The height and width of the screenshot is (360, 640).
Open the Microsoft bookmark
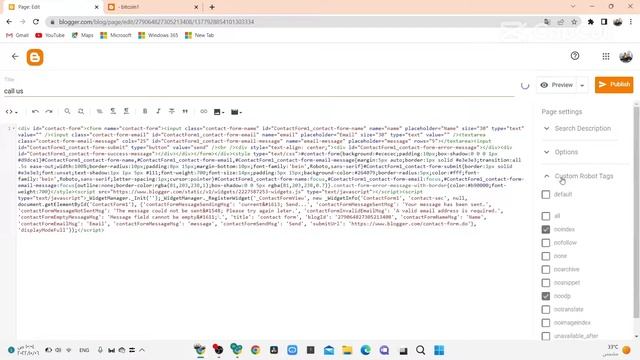[x=116, y=36]
